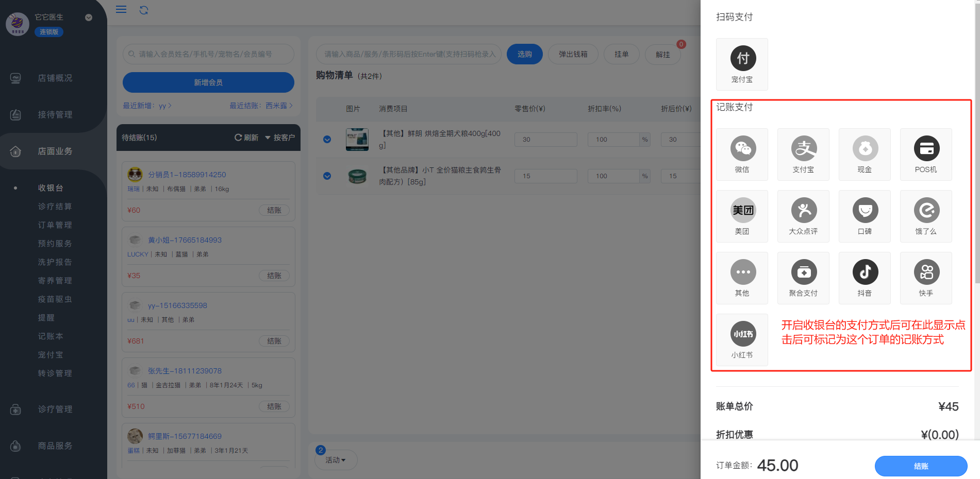Select 抖音 payment option
Viewport: 980px width, 479px height.
pyautogui.click(x=865, y=278)
